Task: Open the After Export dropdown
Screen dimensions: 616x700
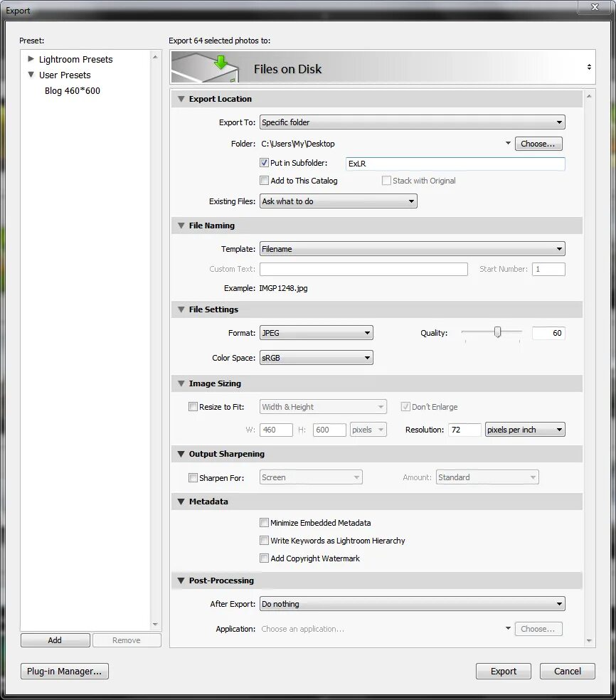Action: pos(412,603)
